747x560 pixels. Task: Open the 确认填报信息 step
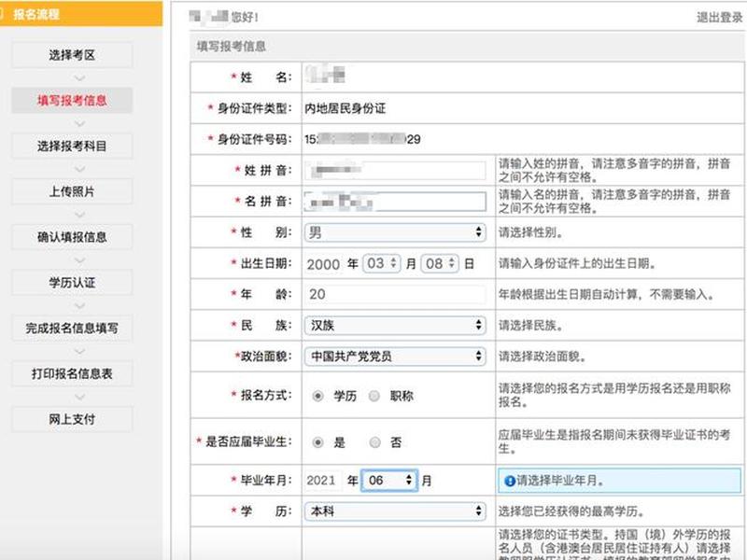72,237
